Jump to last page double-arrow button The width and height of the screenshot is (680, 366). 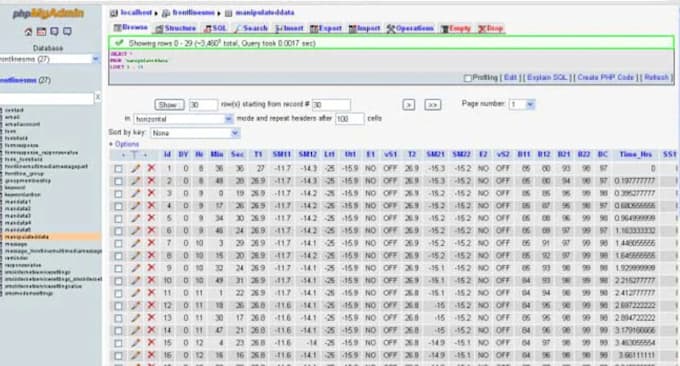tap(432, 105)
